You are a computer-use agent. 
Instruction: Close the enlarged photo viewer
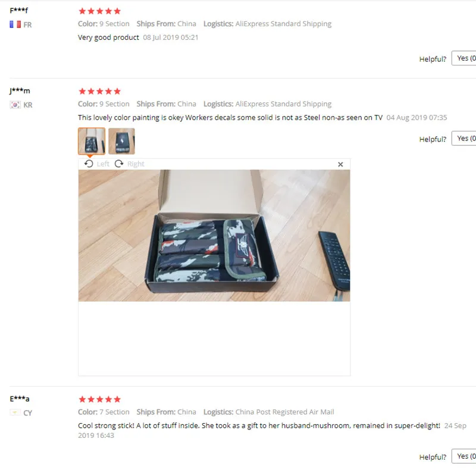[x=340, y=164]
